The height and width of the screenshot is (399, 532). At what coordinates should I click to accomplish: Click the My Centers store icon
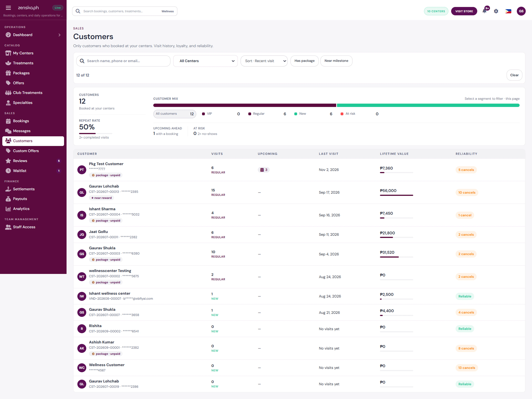click(8, 53)
